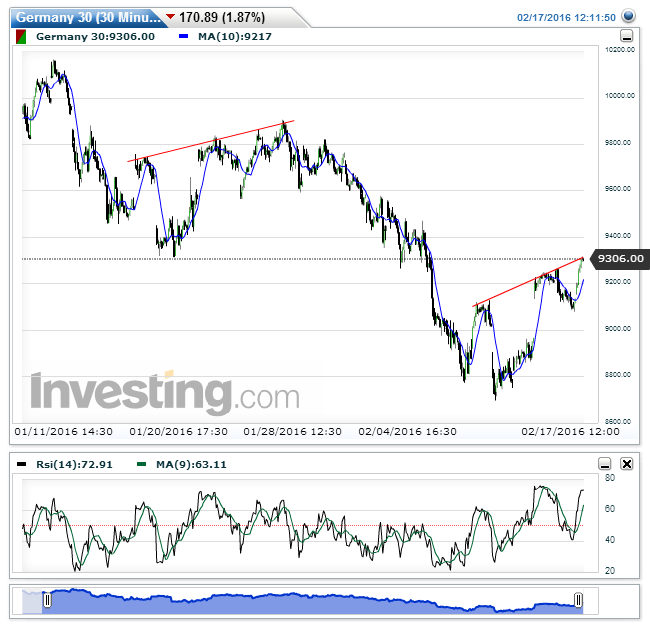Viewport: 650px width, 627px height.
Task: Click the blue MA(10) legend marker
Action: 183,36
